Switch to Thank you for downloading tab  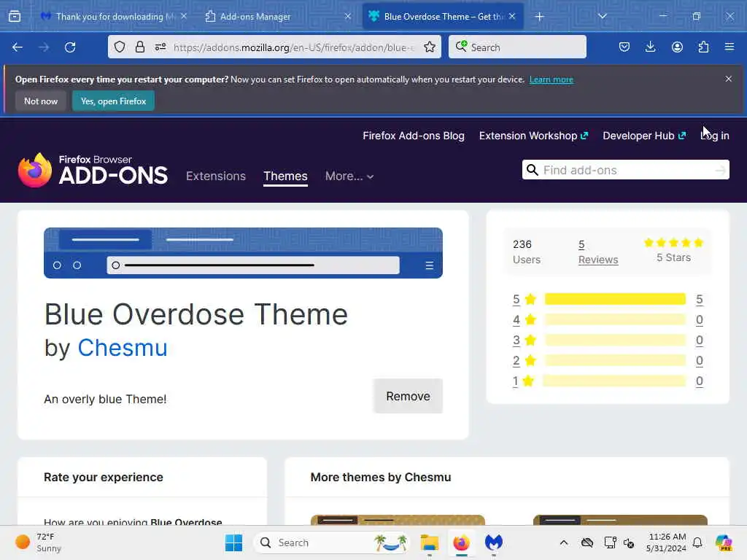115,16
